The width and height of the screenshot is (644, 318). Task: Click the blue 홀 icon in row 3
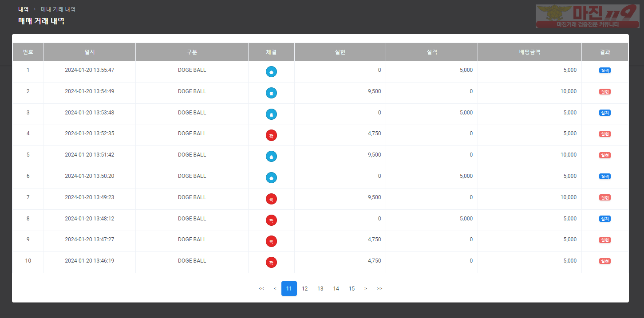271,114
